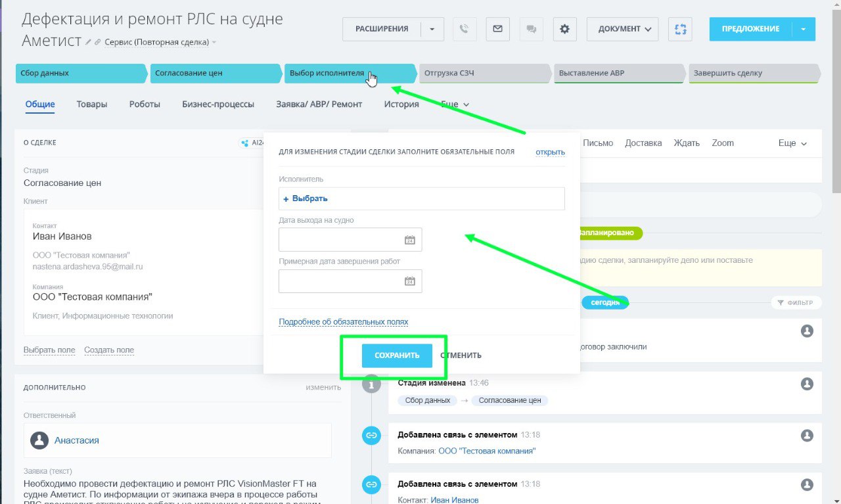Click the user avatar on the Контакт link entry
Screen dimensions: 841x504
click(807, 485)
